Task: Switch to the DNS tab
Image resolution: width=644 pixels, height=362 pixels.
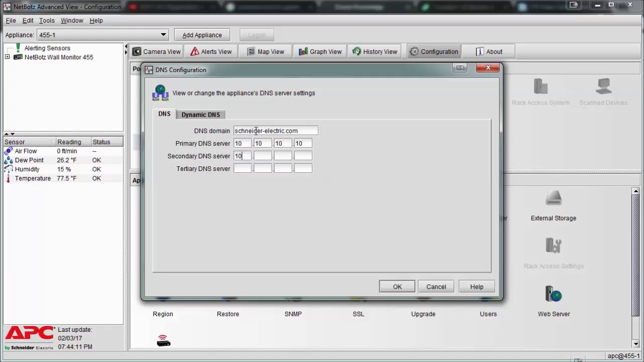Action: [x=165, y=114]
